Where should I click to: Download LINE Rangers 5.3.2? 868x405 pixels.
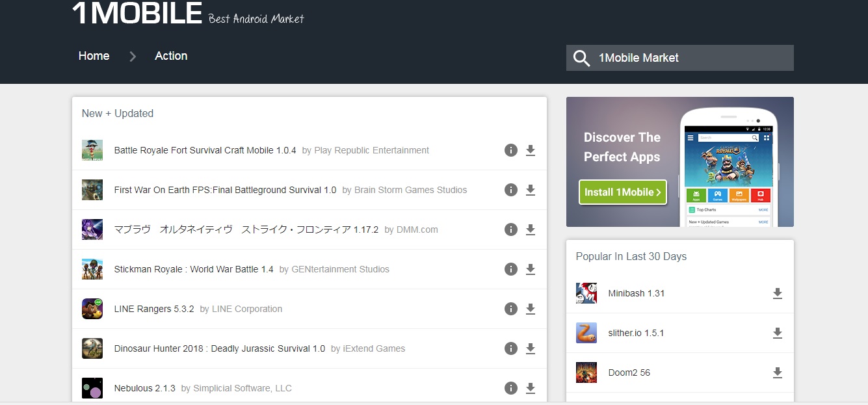click(531, 309)
